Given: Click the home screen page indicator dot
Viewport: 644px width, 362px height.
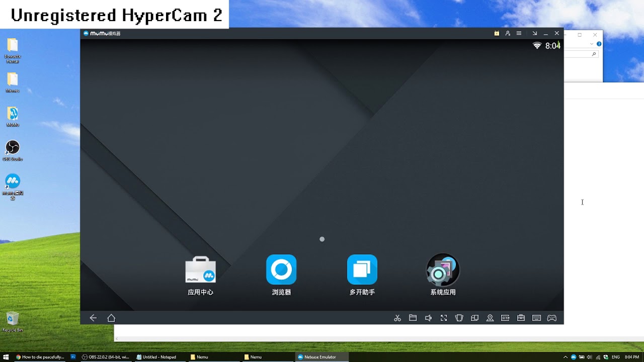Looking at the screenshot, I should tap(322, 239).
